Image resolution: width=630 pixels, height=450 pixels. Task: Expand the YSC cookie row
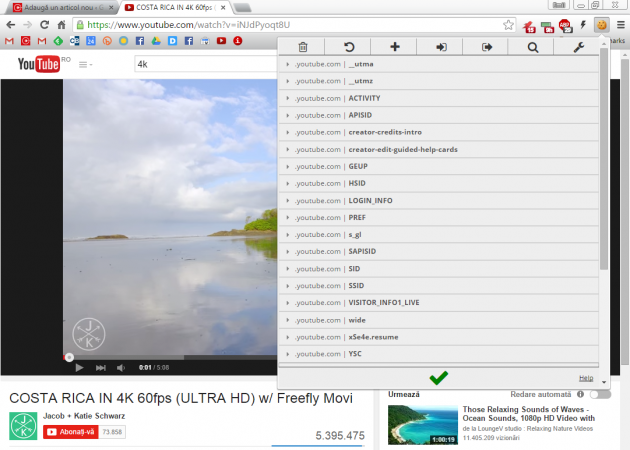(x=439, y=354)
